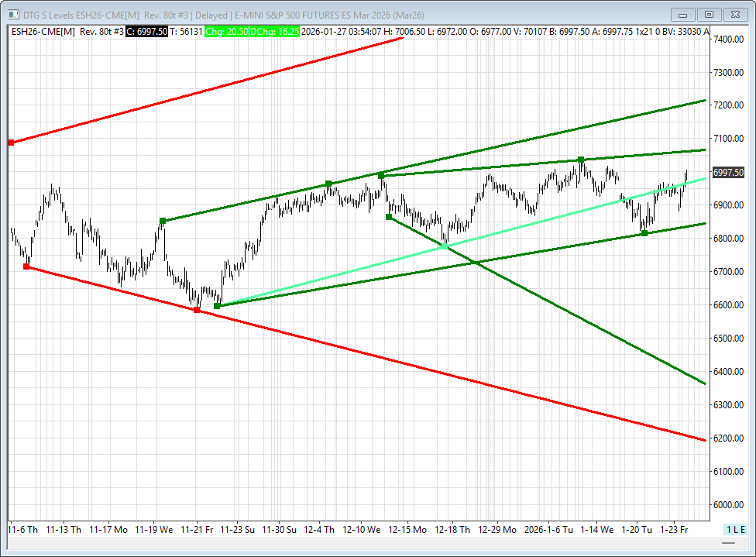
Task: Select the green anchor starting the descending green line
Action: [389, 217]
